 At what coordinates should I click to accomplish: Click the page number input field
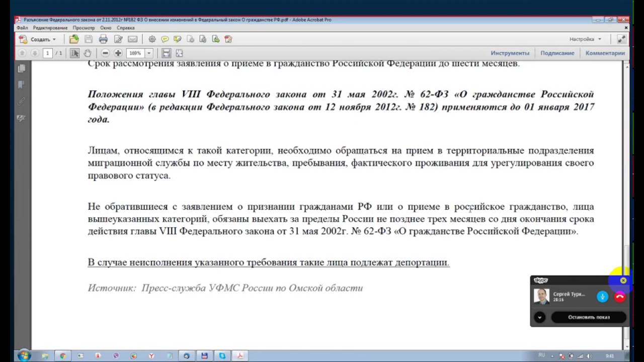point(48,53)
